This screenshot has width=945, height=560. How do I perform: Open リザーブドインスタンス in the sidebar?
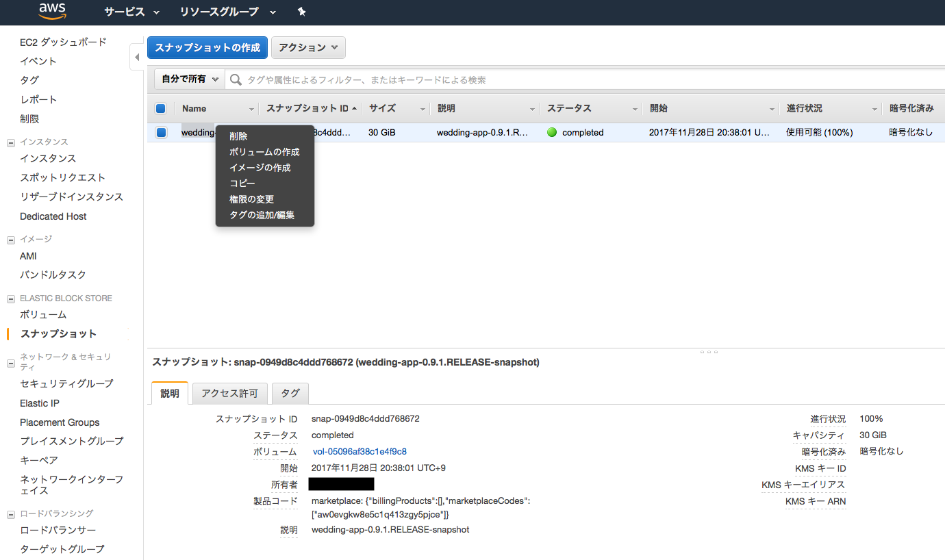pos(71,196)
